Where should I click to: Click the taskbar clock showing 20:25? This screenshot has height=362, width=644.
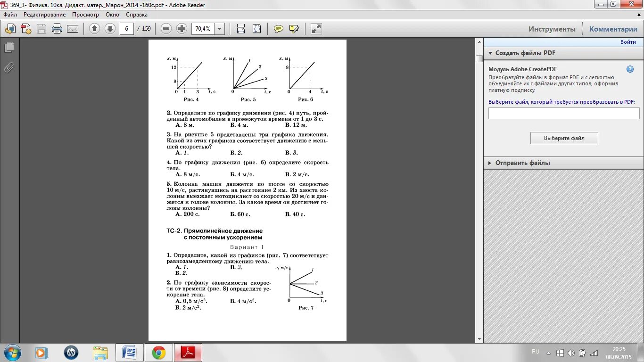(619, 349)
